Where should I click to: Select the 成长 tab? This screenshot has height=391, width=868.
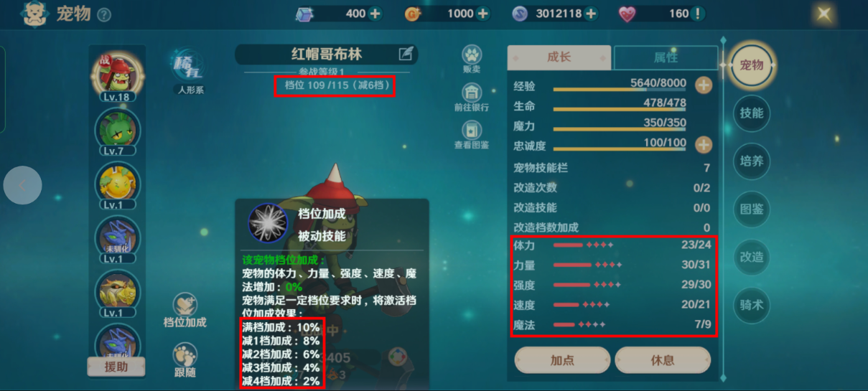559,57
